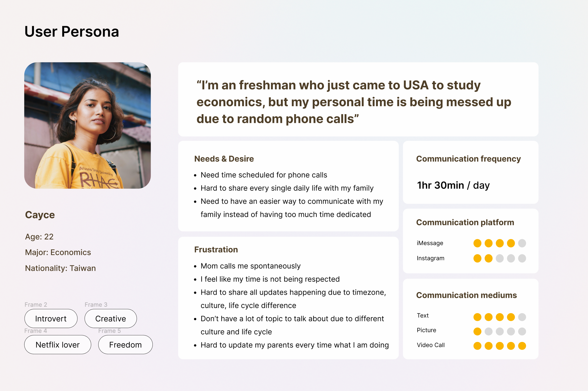Select the Freedom tag pill
Image resolution: width=588 pixels, height=391 pixels.
pos(126,345)
